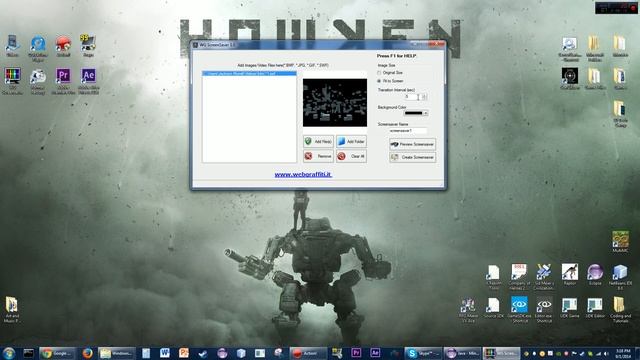The height and width of the screenshot is (360, 640).
Task: Open Google Chrome in the taskbar
Action: click(58, 353)
